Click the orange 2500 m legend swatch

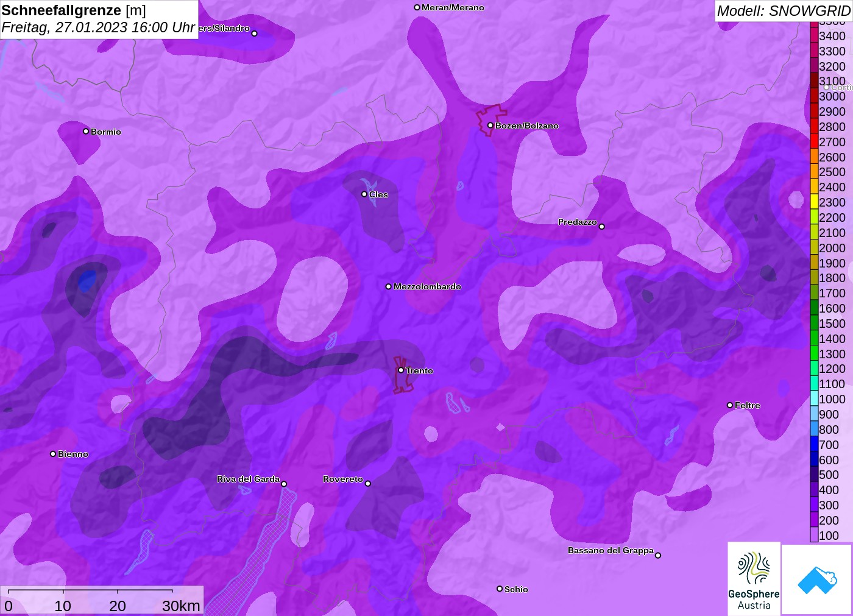(814, 171)
